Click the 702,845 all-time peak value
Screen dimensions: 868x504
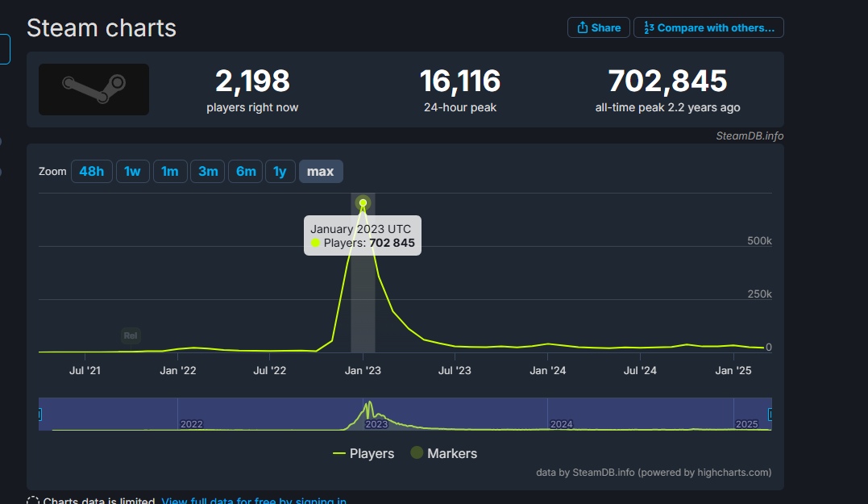click(667, 81)
